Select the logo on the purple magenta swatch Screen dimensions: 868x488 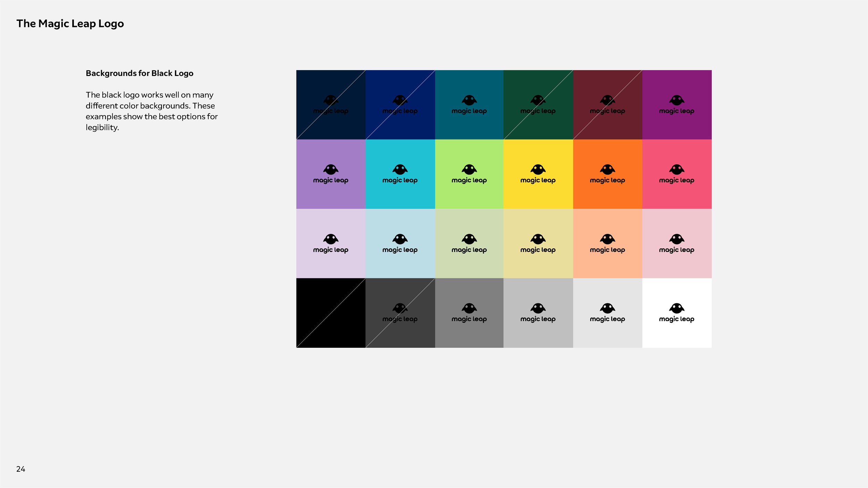point(677,104)
